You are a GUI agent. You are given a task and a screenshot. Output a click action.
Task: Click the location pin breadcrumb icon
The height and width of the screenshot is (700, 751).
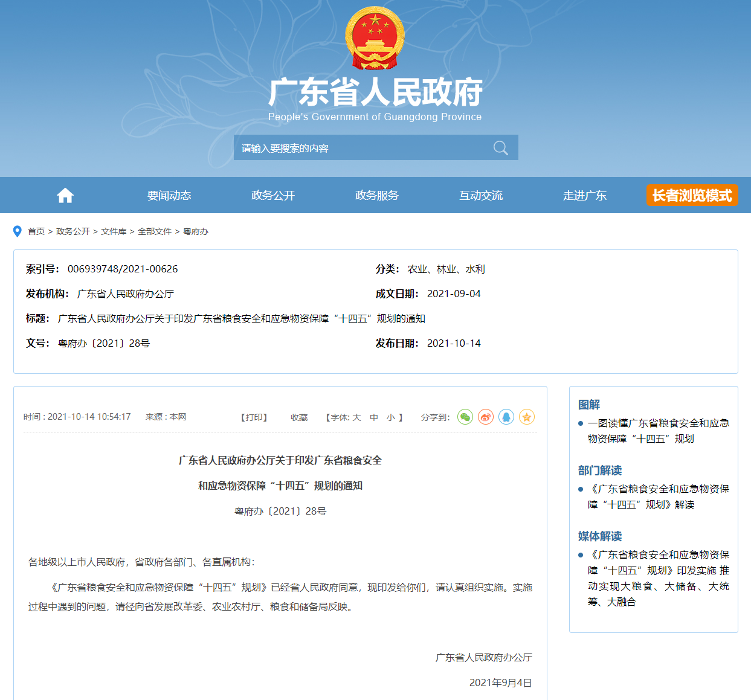18,231
